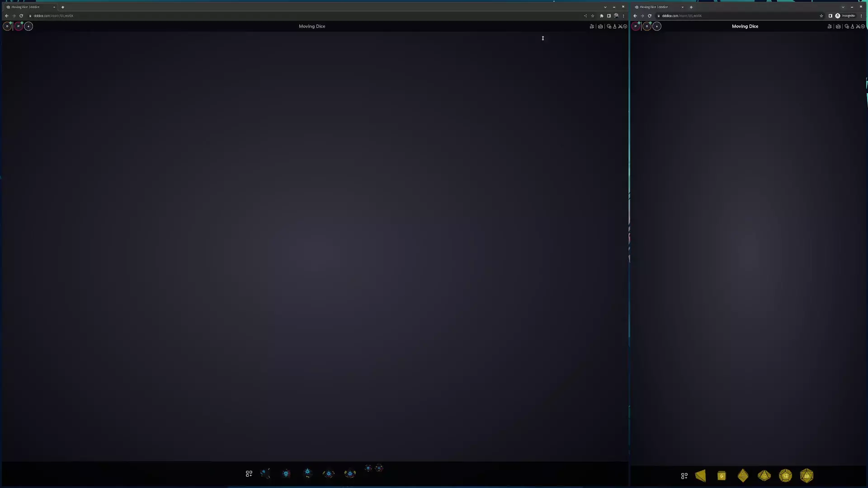The width and height of the screenshot is (868, 488).
Task: Open the right Chrome tab search chevron
Action: 843,7
